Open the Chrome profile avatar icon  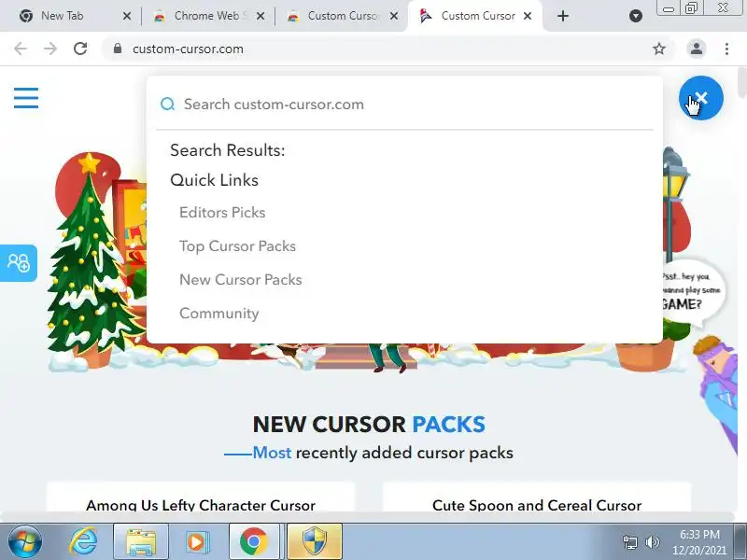click(696, 49)
